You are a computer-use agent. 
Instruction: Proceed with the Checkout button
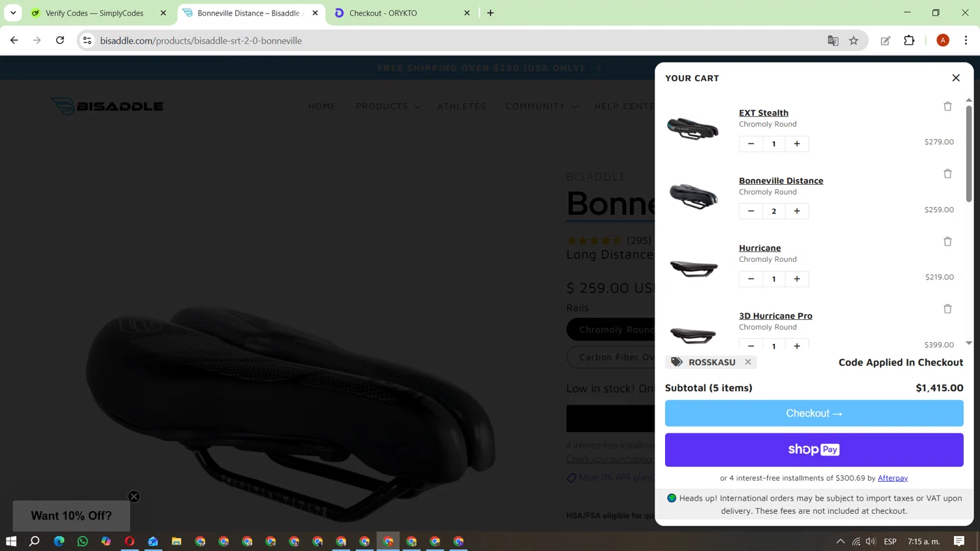pos(814,413)
